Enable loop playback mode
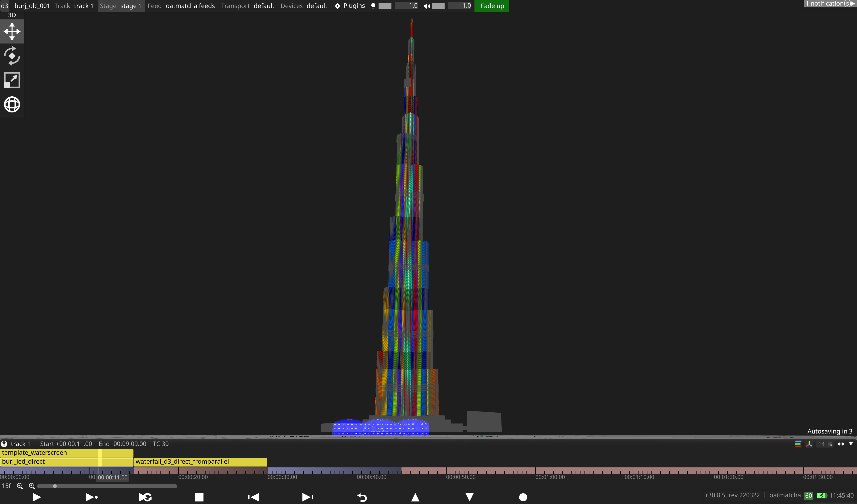Screen dimensions: 857x504 (145, 497)
